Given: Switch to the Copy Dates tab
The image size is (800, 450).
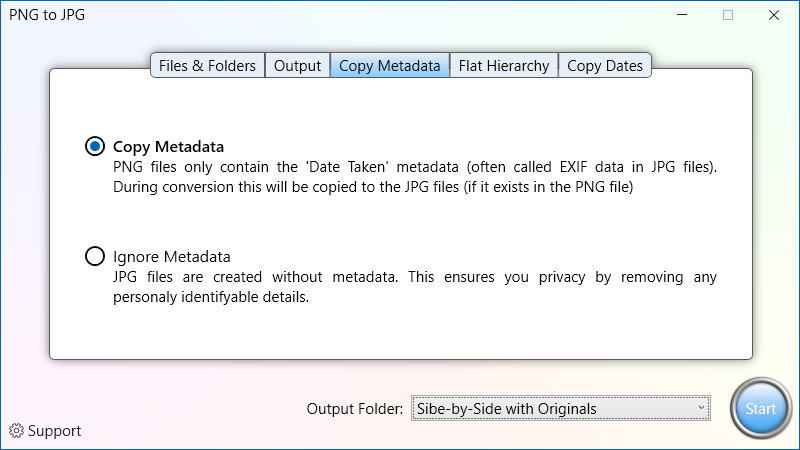Looking at the screenshot, I should point(605,66).
